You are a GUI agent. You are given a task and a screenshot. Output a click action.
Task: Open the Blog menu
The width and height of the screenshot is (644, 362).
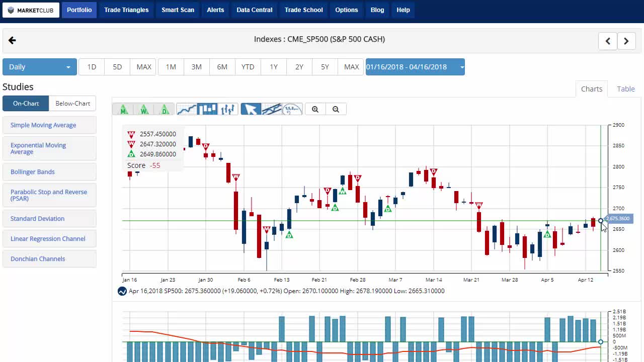coord(377,10)
